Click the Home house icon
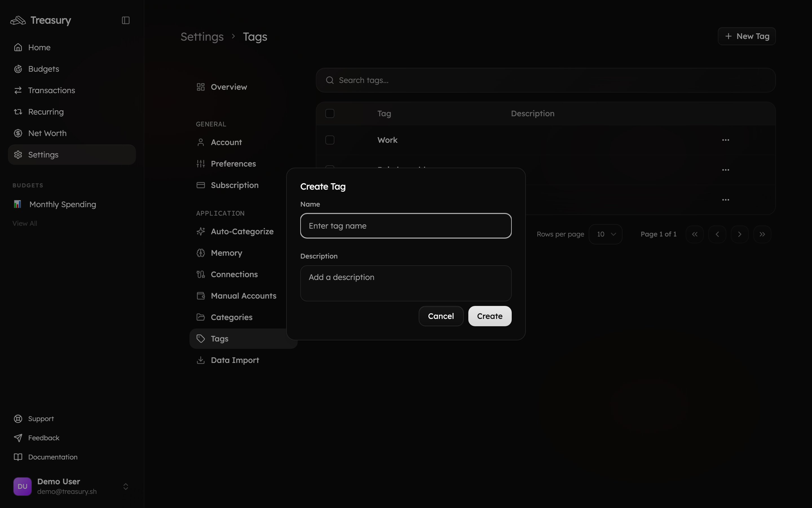 tap(18, 47)
